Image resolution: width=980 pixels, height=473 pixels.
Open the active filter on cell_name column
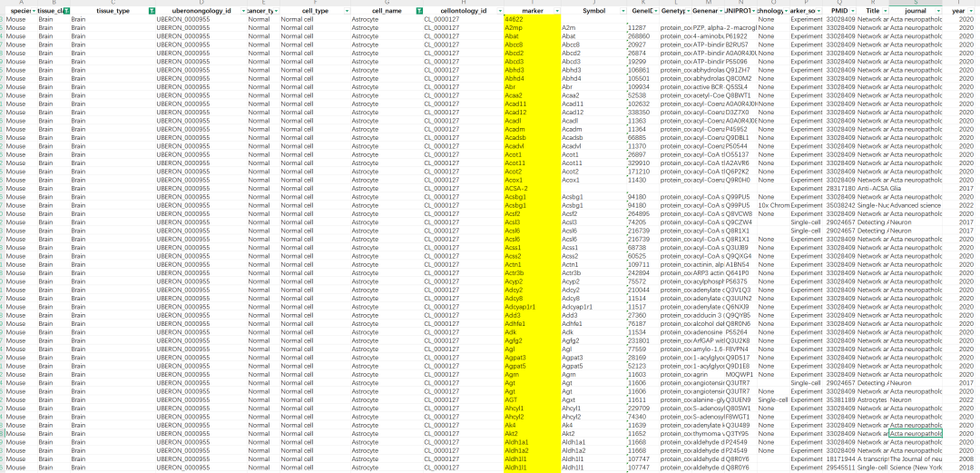tap(418, 12)
